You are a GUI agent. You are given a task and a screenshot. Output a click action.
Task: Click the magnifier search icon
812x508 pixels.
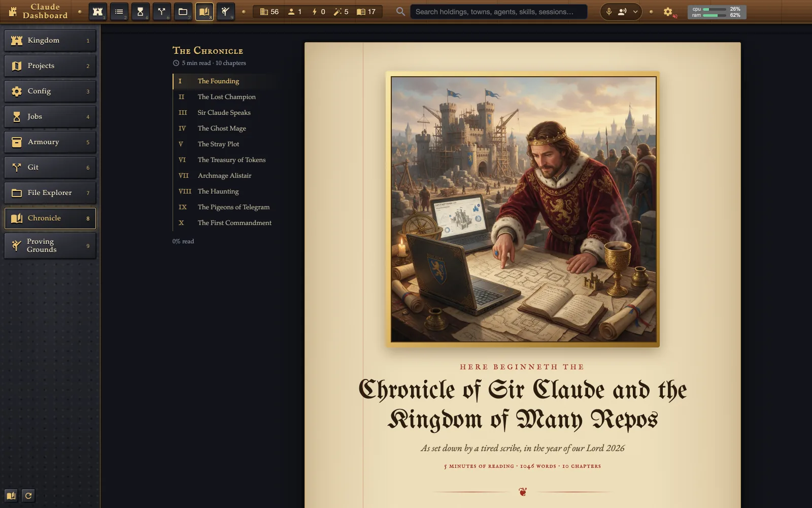[400, 11]
